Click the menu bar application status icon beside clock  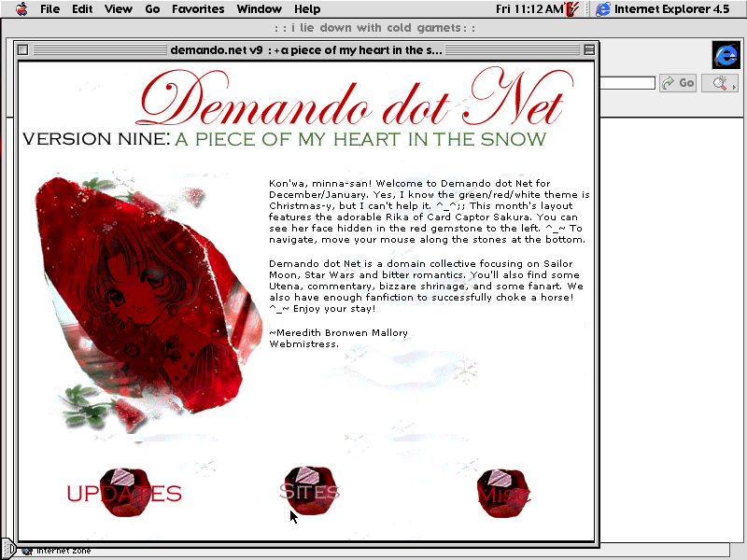(x=573, y=9)
